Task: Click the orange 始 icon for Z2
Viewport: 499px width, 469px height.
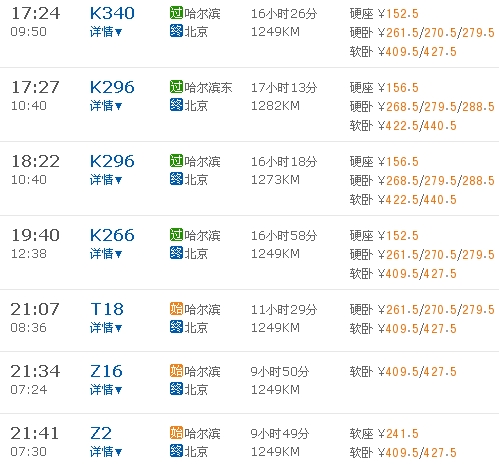Action: 176,433
